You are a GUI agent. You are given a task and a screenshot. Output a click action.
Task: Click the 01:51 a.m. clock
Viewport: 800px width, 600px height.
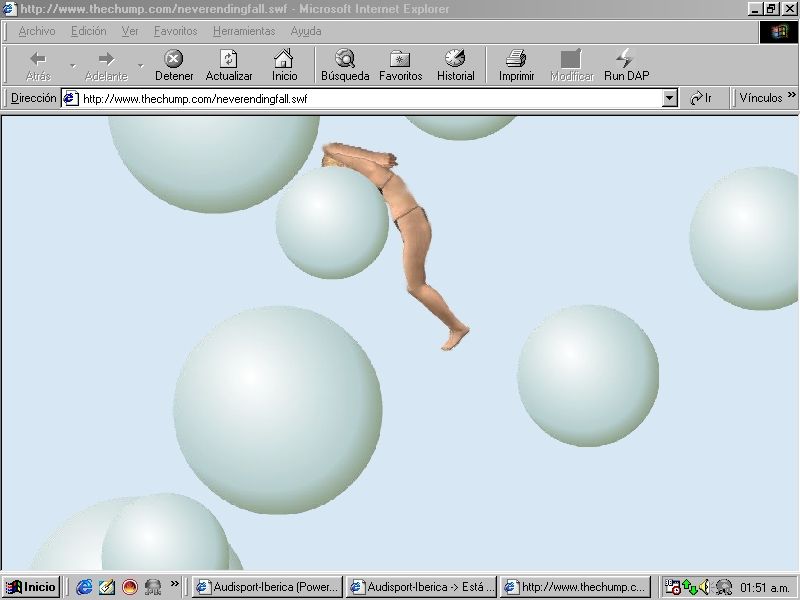coord(765,588)
